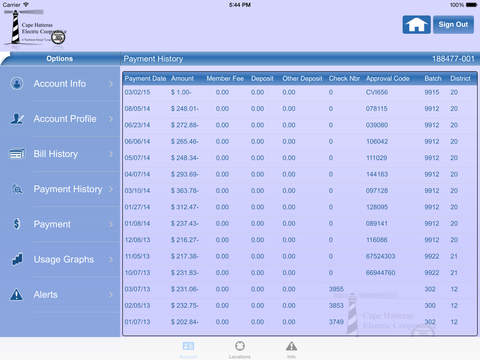Select the Amount column header
This screenshot has width=480, height=360.
[x=182, y=79]
